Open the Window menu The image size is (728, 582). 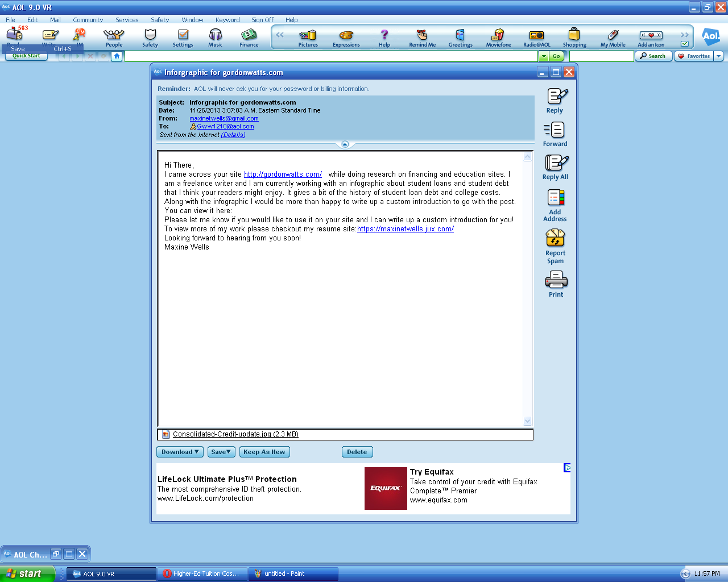[192, 19]
